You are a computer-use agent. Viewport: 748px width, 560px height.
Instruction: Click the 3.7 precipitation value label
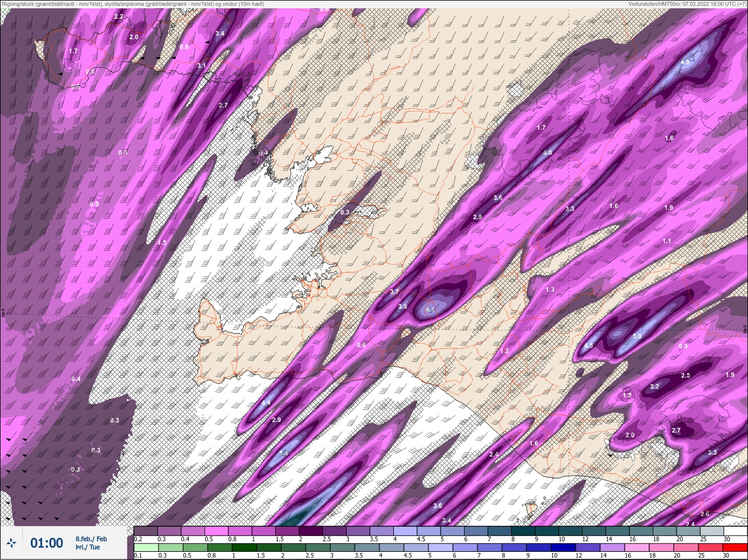pyautogui.click(x=394, y=292)
